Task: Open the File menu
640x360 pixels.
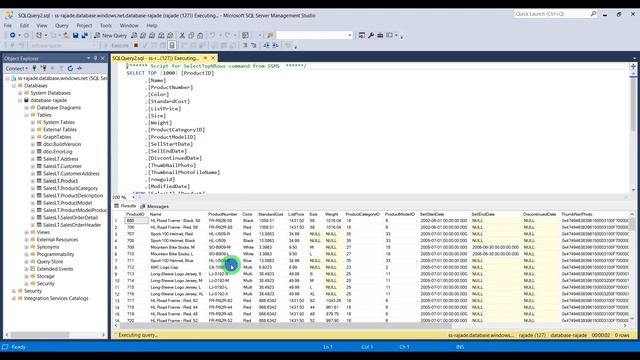Action: point(8,25)
